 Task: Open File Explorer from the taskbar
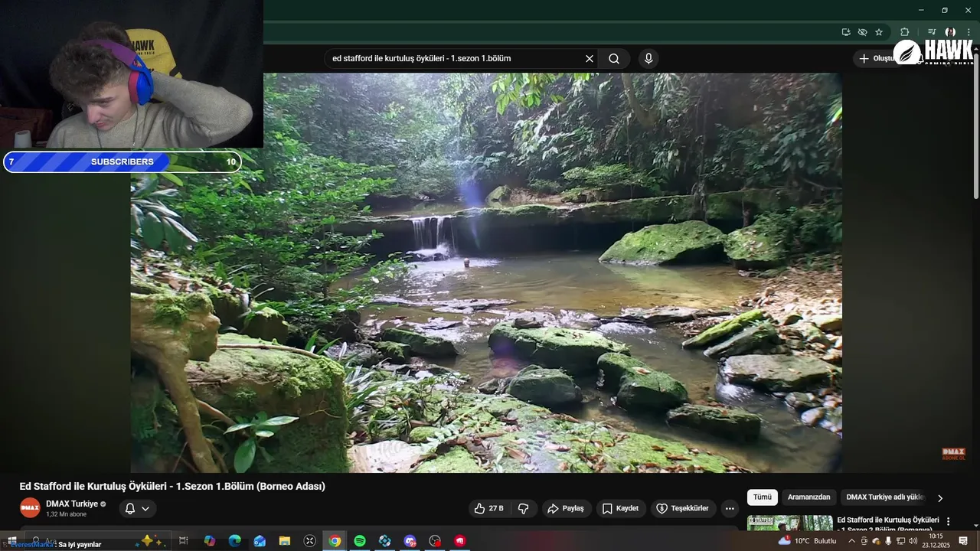(284, 541)
